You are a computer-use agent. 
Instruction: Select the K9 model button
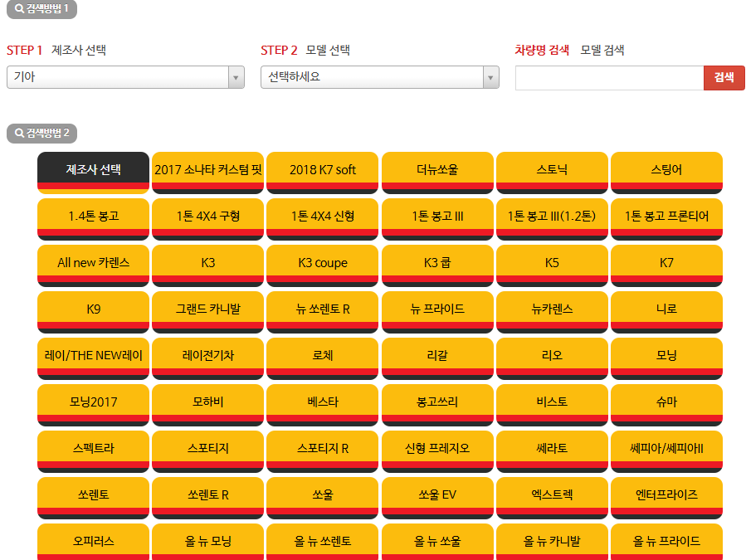click(x=93, y=312)
